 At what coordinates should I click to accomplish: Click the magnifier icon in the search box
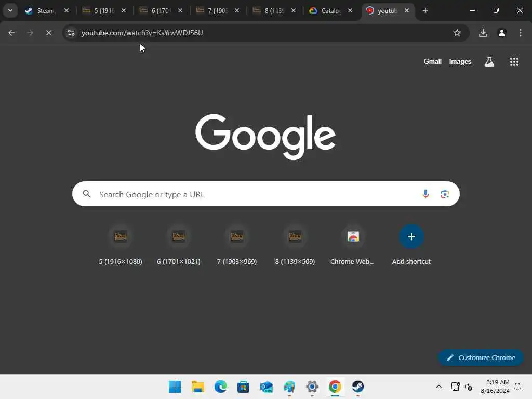coord(87,194)
